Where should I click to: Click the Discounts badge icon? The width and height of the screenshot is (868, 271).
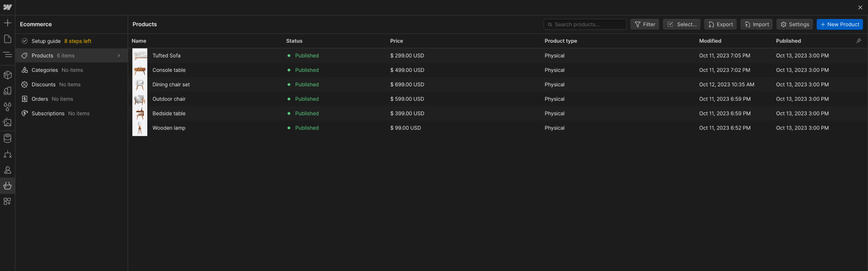click(25, 84)
